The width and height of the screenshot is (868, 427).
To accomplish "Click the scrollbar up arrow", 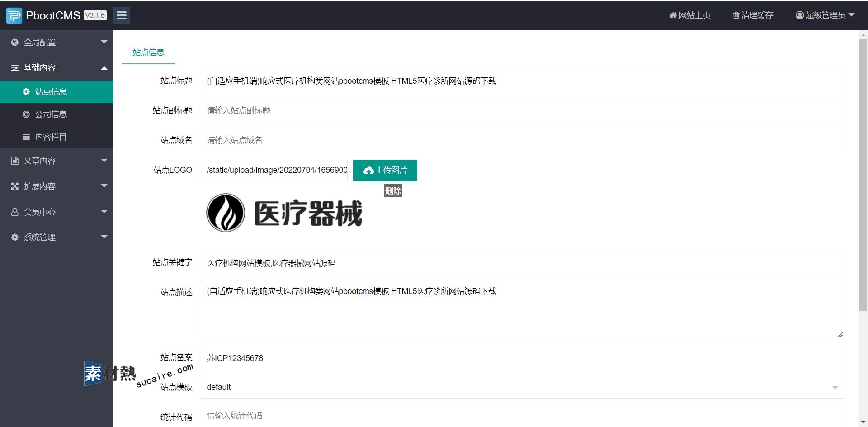I will (863, 35).
